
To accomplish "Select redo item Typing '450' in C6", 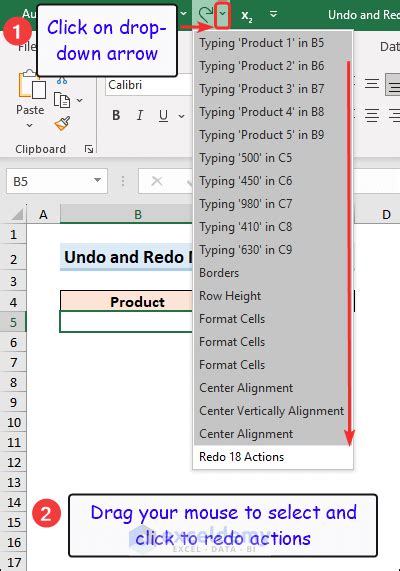I will click(x=272, y=181).
